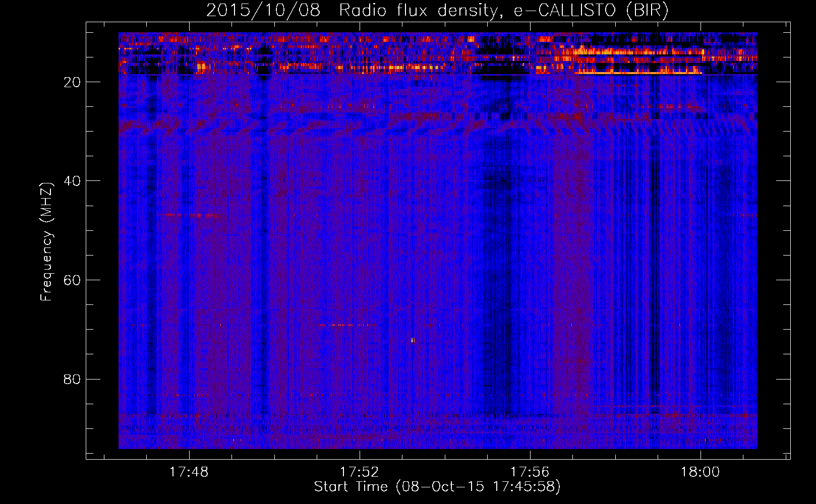This screenshot has width=816, height=504.
Task: Click the 17:48 time tick label
Action: click(x=189, y=472)
